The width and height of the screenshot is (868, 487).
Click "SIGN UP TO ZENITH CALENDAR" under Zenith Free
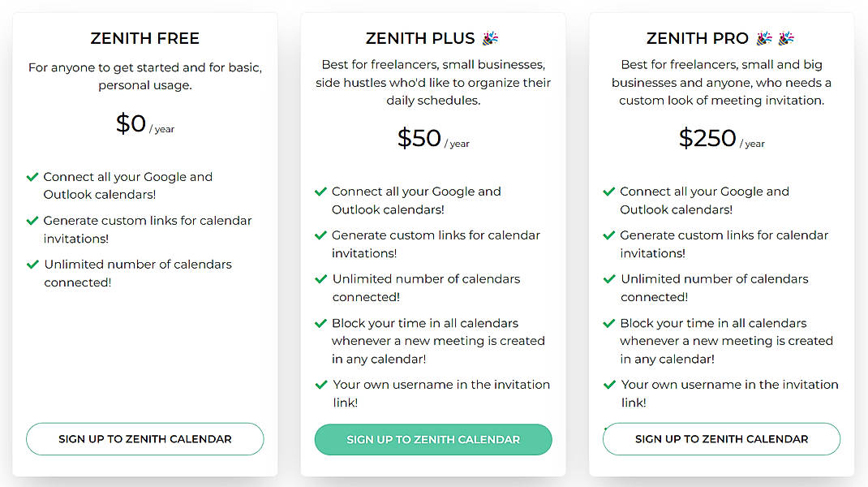point(144,438)
